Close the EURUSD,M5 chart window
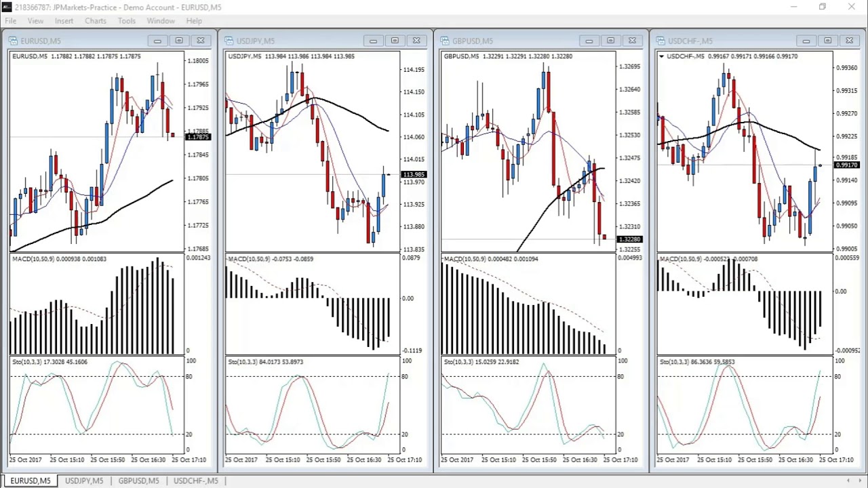This screenshot has height=488, width=868. (x=201, y=41)
